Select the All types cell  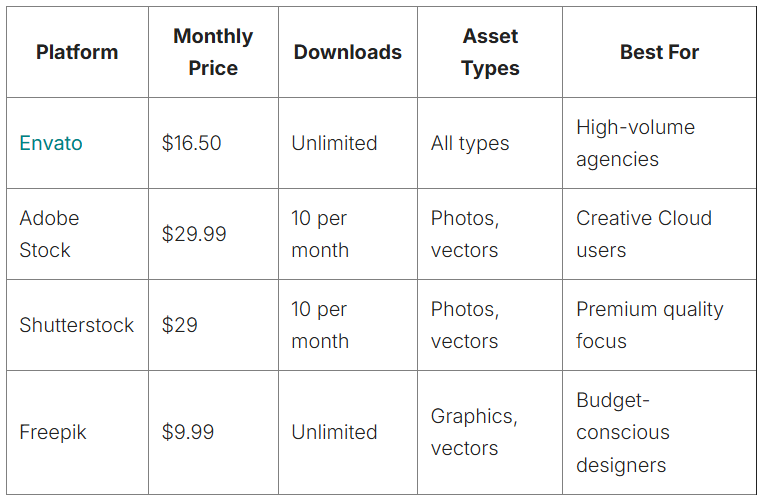tap(470, 143)
